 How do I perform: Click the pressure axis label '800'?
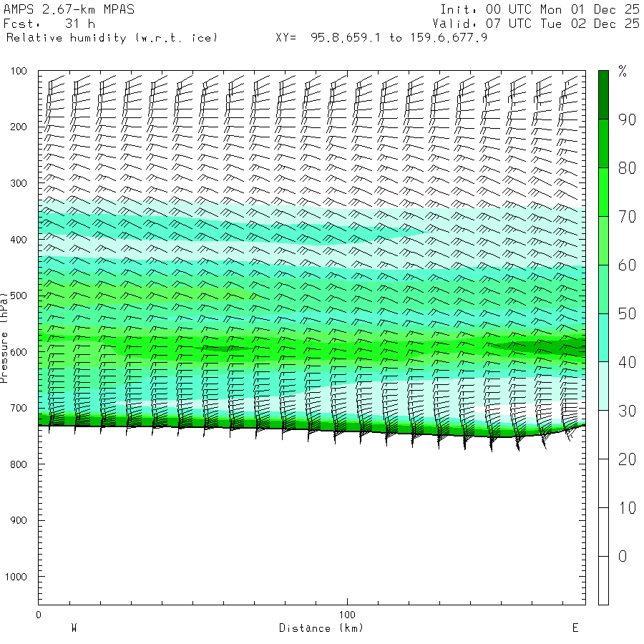tap(19, 464)
